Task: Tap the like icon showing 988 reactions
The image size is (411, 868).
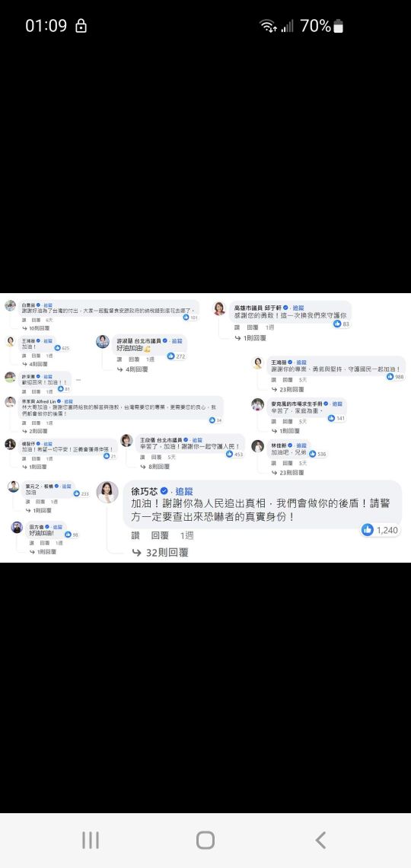Action: (390, 376)
